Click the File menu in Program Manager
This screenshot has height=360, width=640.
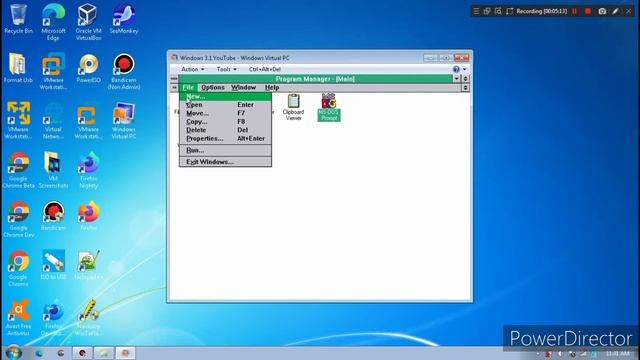tap(188, 87)
